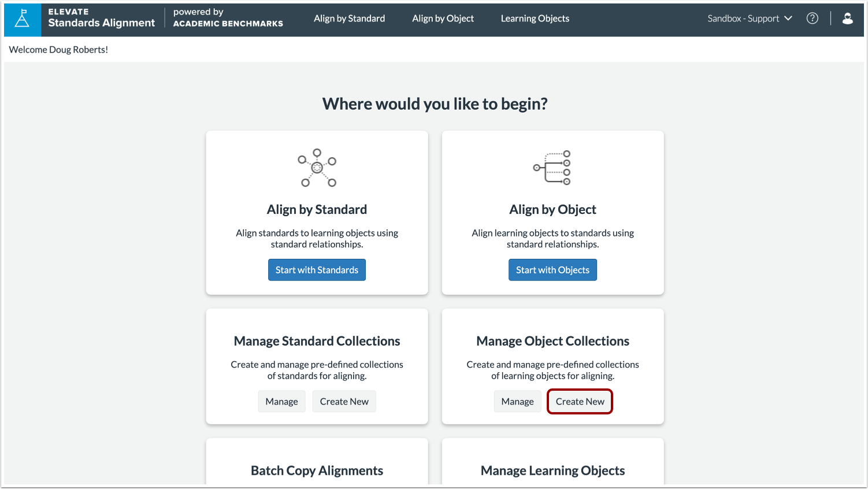Click the Start with Standards button
The image size is (868, 489).
(x=317, y=270)
